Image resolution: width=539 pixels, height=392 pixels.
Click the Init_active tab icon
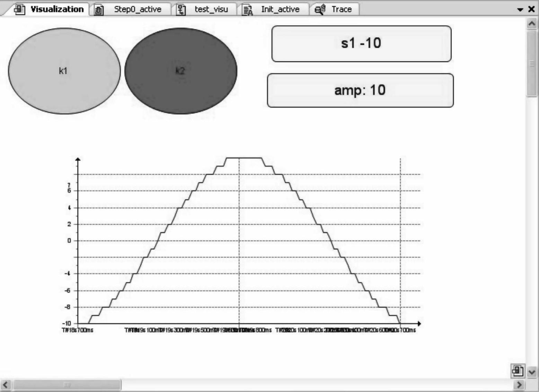click(x=247, y=10)
